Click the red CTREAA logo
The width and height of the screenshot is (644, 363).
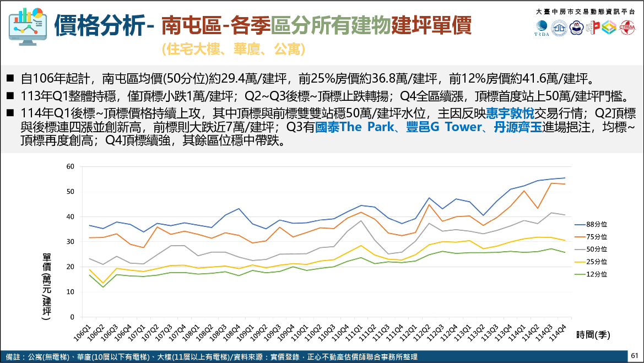[x=627, y=27]
